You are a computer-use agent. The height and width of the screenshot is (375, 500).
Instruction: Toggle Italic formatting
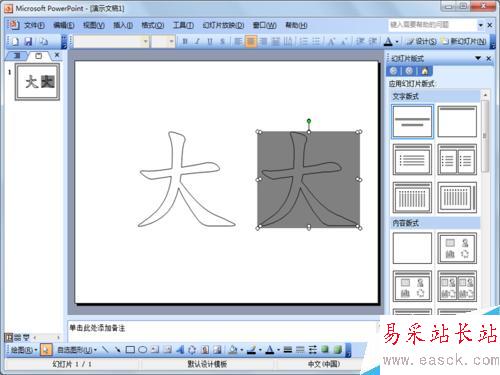click(x=197, y=42)
